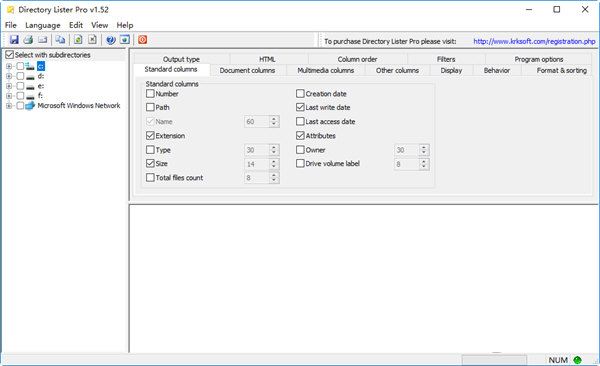The height and width of the screenshot is (366, 600).
Task: Open the krksoft.com registration link
Action: pos(534,41)
